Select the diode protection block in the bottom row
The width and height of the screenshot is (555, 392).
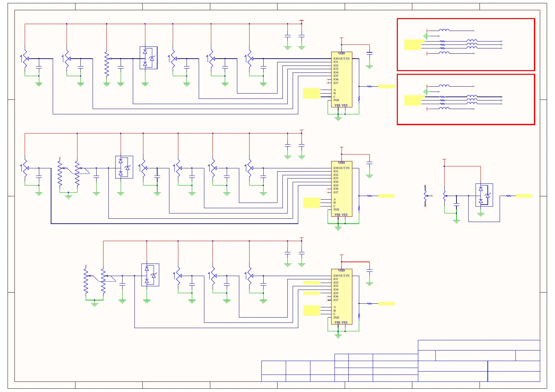[150, 275]
